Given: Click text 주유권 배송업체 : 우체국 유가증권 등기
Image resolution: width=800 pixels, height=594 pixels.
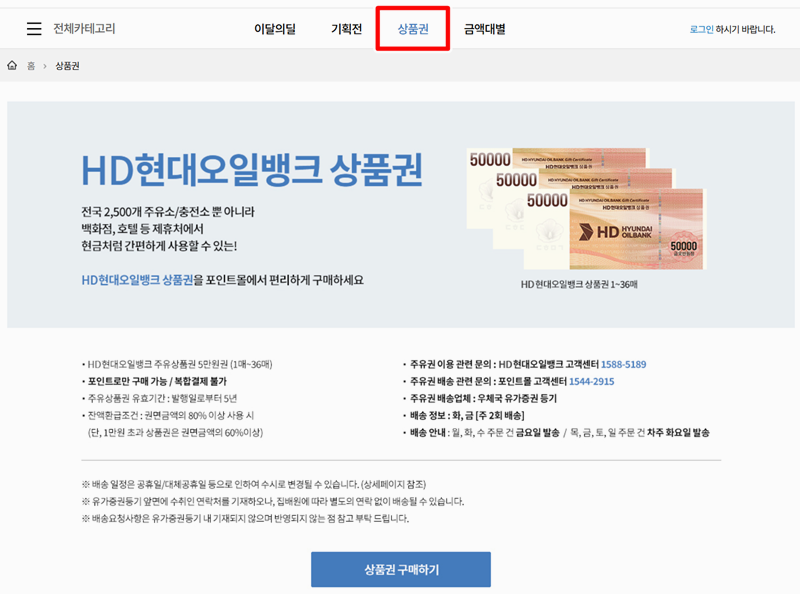Looking at the screenshot, I should [483, 398].
